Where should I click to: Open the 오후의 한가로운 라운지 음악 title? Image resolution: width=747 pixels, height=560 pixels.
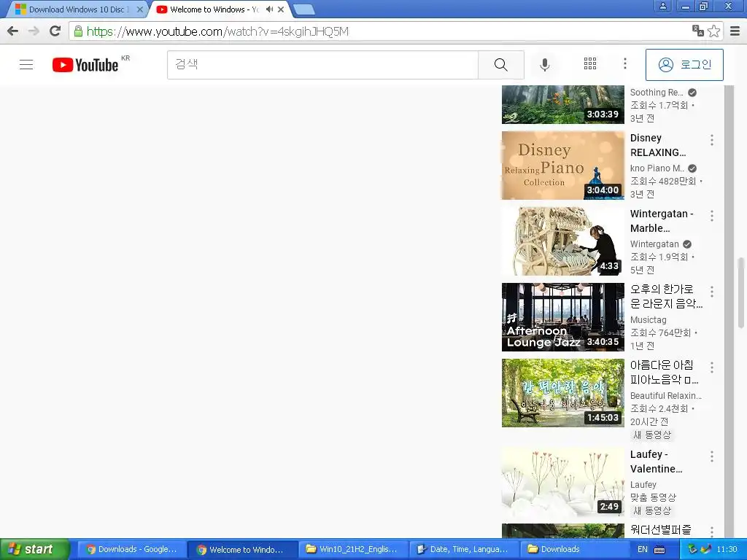point(666,296)
